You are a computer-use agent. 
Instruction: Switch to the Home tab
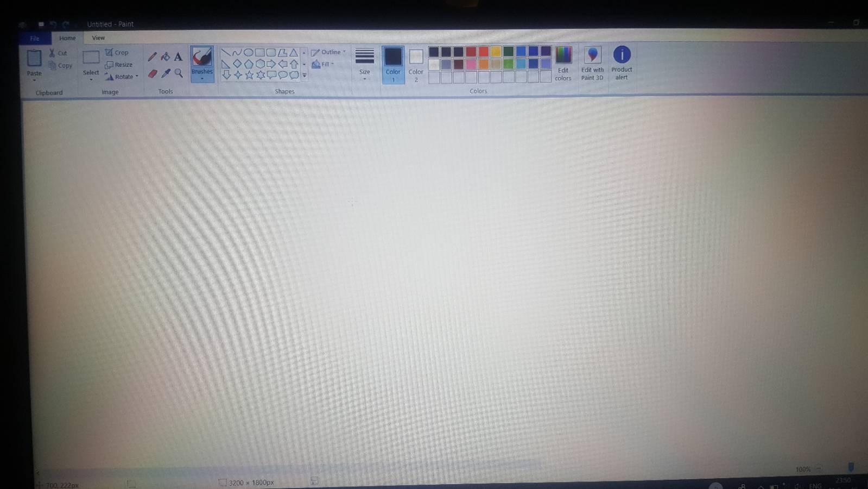(x=67, y=38)
